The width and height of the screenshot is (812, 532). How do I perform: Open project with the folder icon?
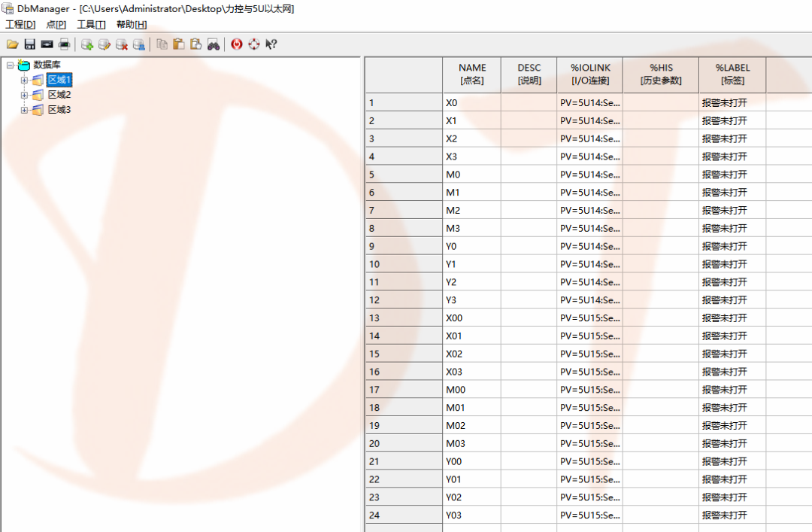13,44
